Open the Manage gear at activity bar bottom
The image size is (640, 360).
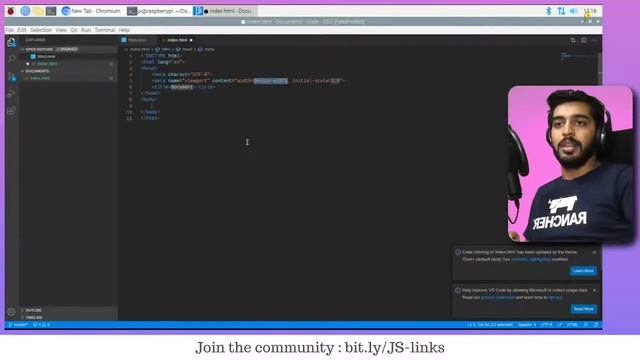point(11,312)
